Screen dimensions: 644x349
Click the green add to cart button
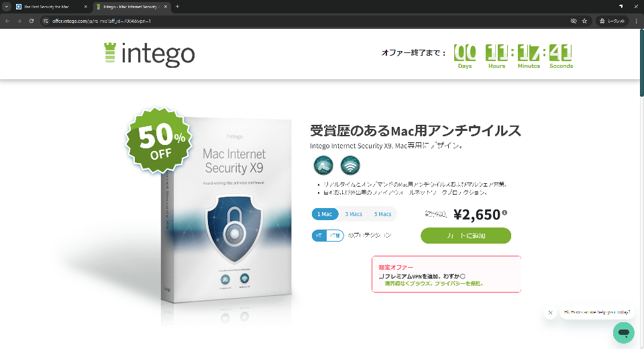466,236
